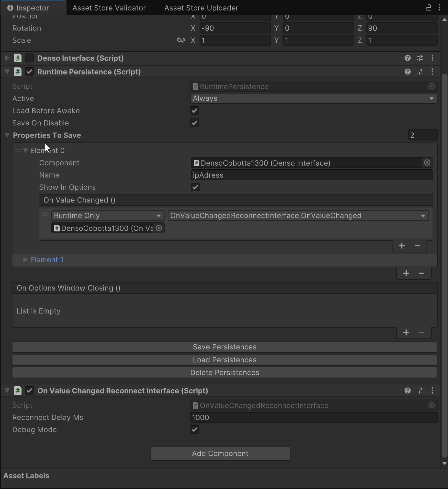Add item to Properties To Save list
Viewport: 448px width, 489px height.
406,273
